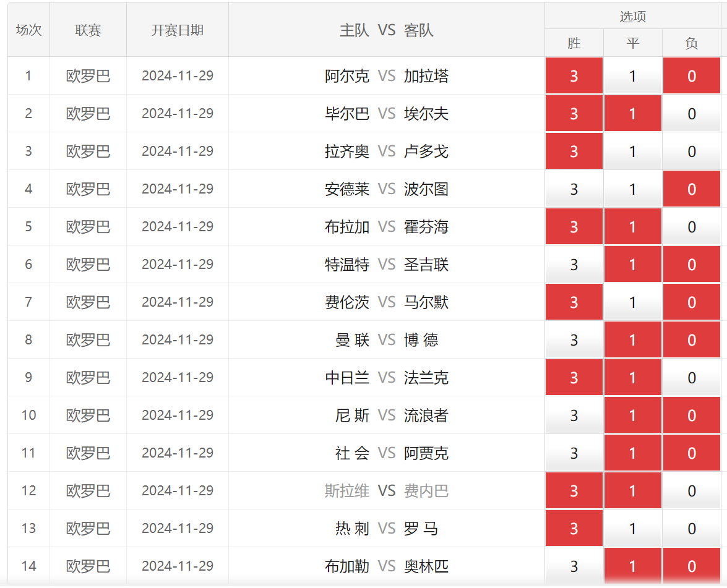The height and width of the screenshot is (588, 727).
Task: Click the 费内巴 team name
Action: pyautogui.click(x=426, y=491)
